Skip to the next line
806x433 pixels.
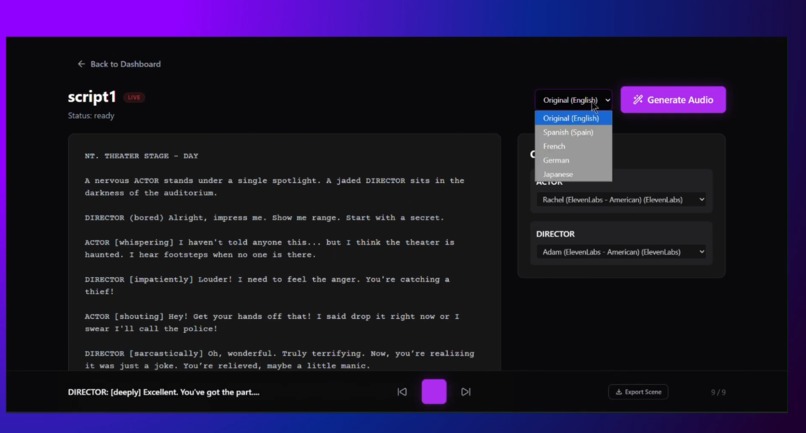coord(466,392)
